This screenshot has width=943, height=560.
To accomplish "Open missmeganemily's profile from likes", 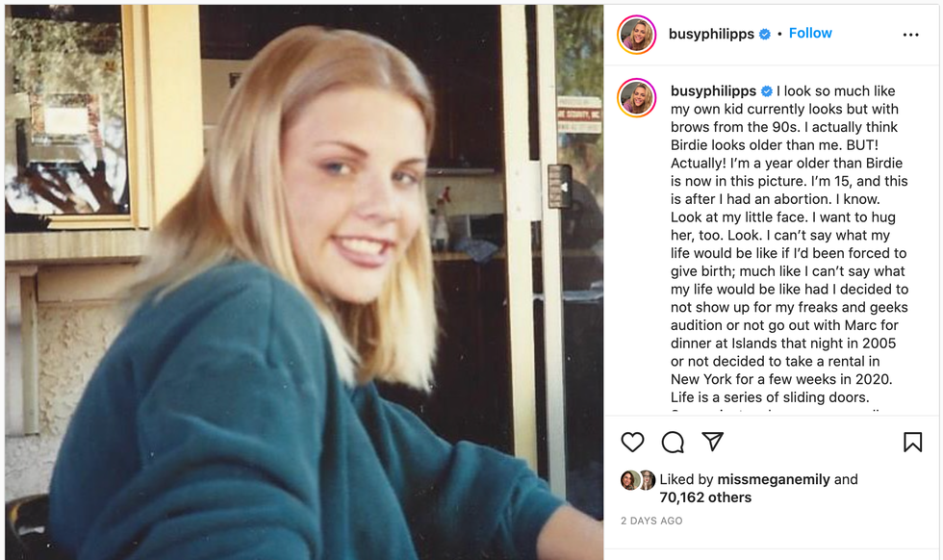I will [x=774, y=479].
